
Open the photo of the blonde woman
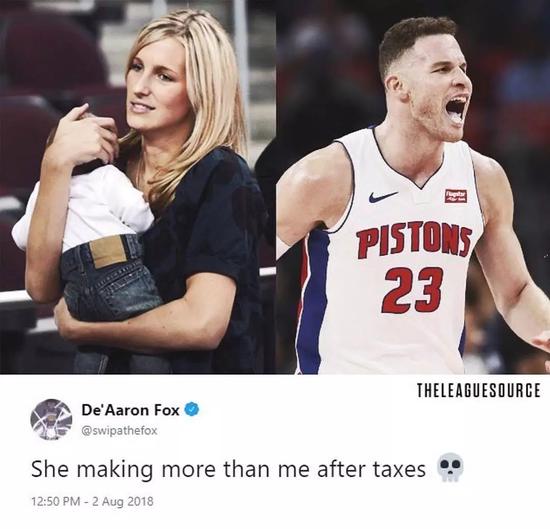[138, 187]
